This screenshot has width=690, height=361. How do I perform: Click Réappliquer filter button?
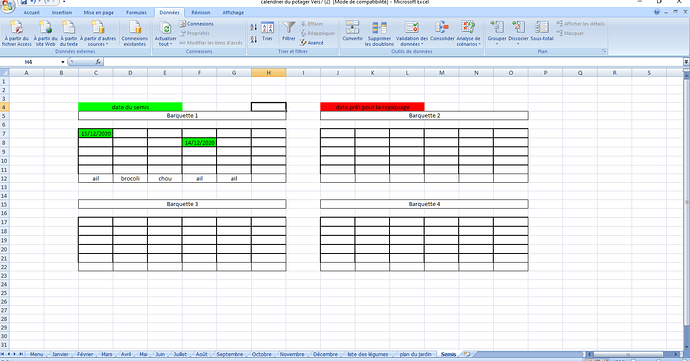(318, 33)
